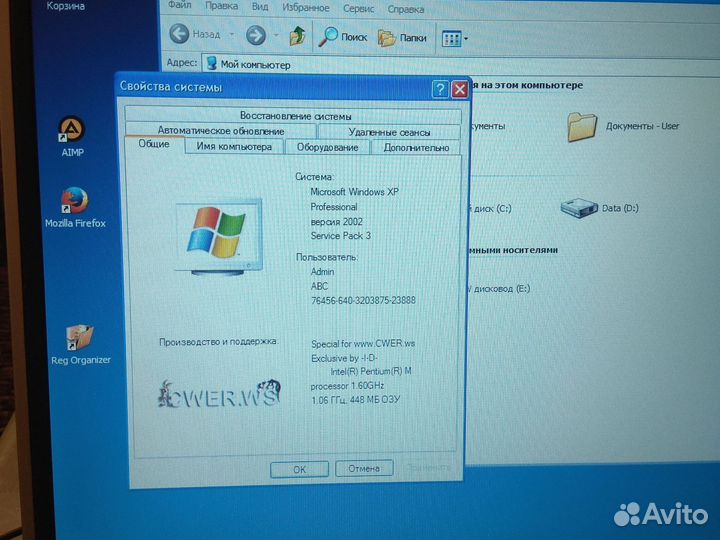
Task: Select the Общие tab
Action: tap(154, 144)
